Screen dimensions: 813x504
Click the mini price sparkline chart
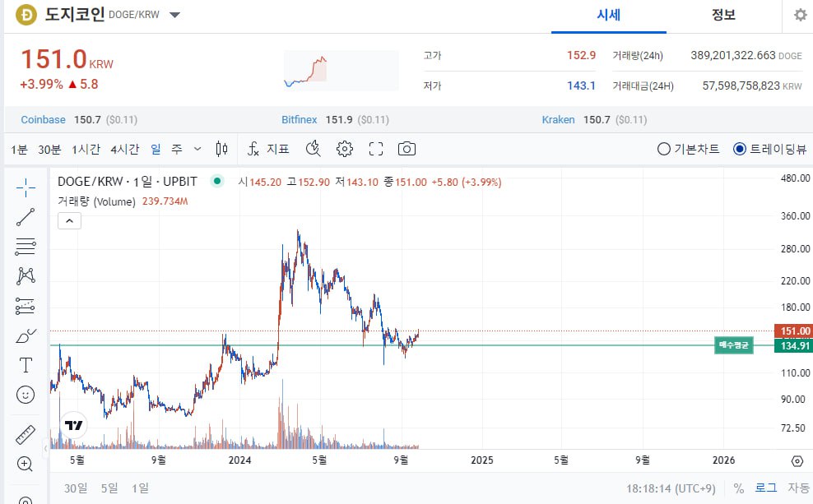(x=341, y=71)
